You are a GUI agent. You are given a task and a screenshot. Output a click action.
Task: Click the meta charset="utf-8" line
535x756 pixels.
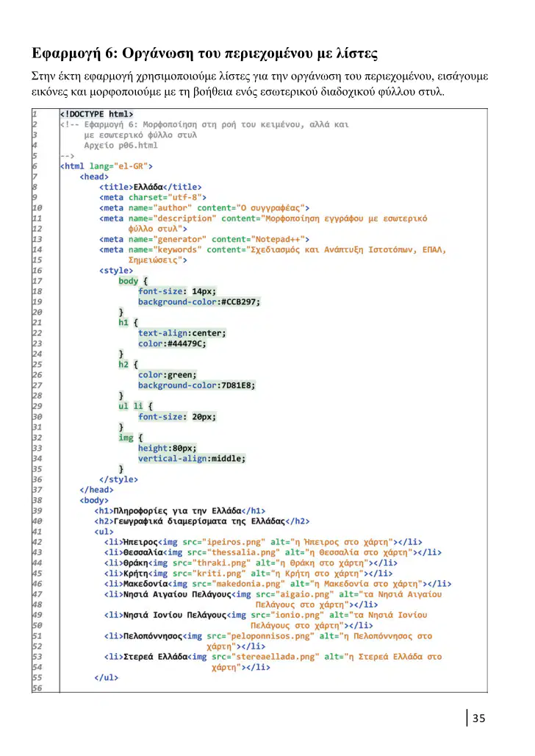(x=153, y=198)
